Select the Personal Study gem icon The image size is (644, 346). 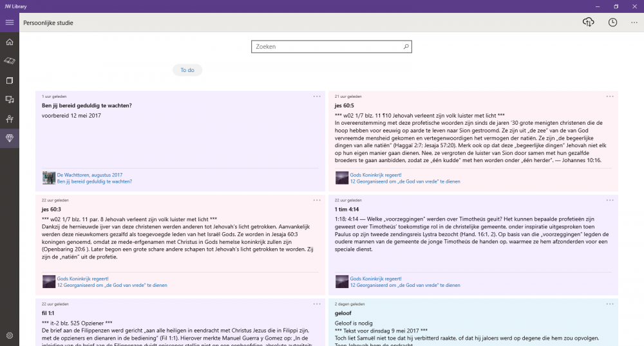click(x=10, y=138)
